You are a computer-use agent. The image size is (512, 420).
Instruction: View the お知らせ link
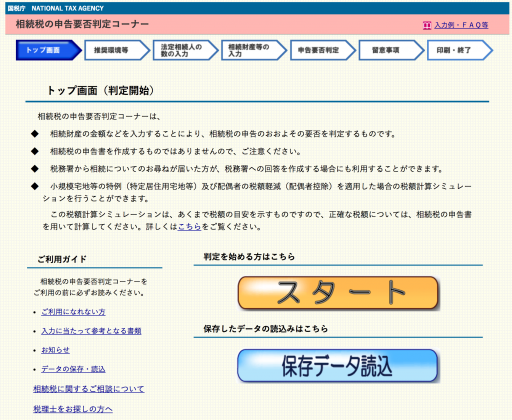click(x=55, y=350)
